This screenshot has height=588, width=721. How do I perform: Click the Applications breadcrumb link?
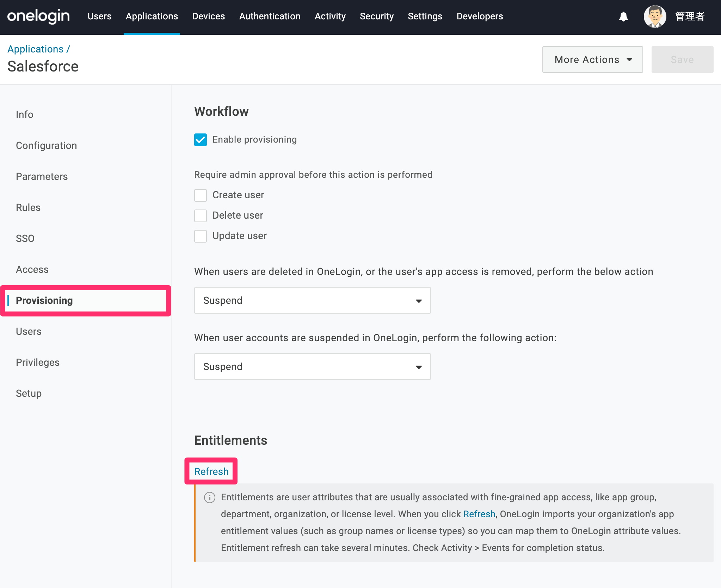pyautogui.click(x=36, y=49)
